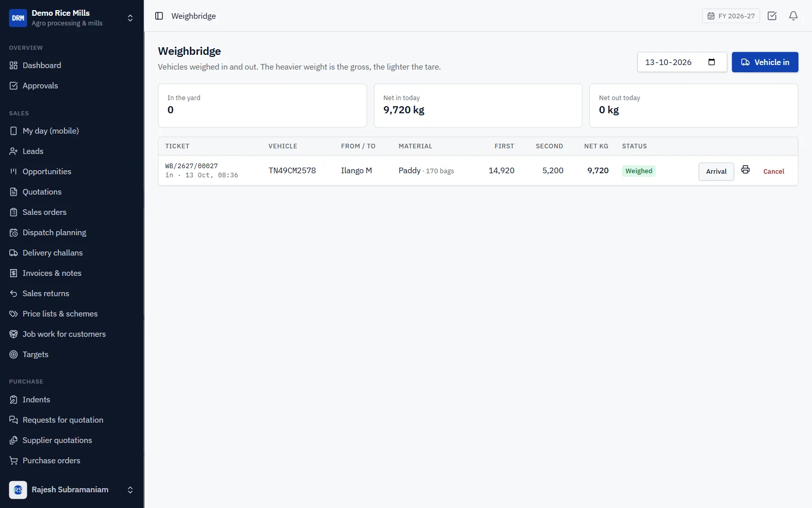
Task: Click the Net in today card
Action: pos(478,106)
